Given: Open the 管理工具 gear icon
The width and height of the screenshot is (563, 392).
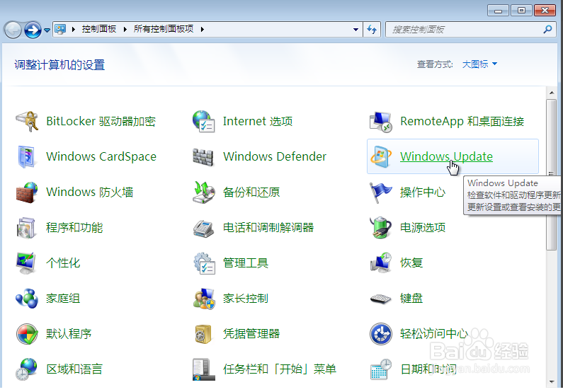Looking at the screenshot, I should 203,263.
